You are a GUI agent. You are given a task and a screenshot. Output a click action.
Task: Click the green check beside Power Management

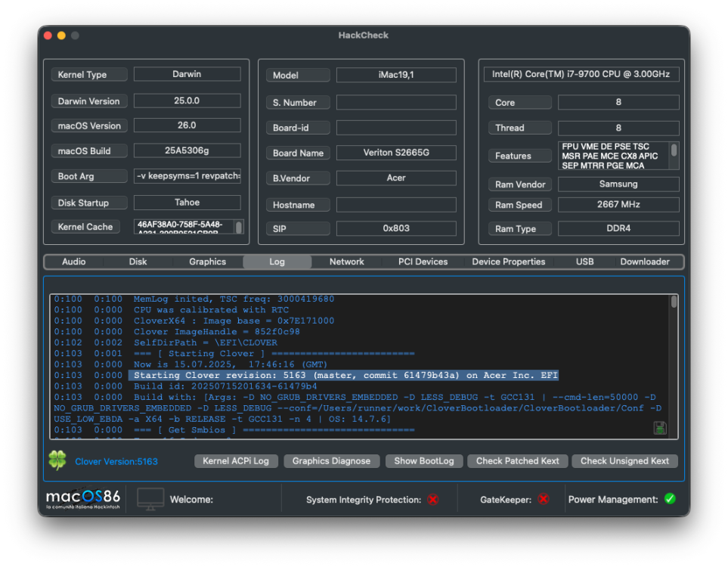tap(670, 499)
